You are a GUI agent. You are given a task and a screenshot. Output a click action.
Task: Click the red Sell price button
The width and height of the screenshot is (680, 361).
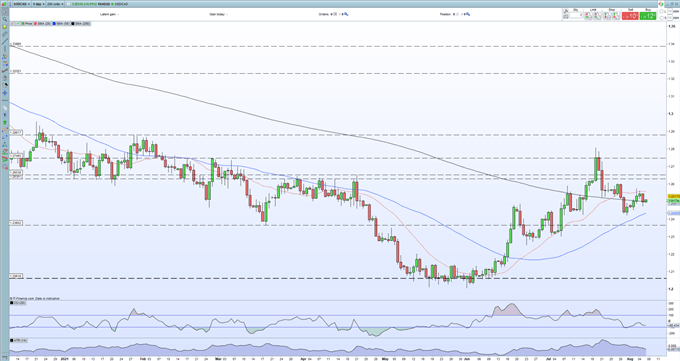pos(630,16)
